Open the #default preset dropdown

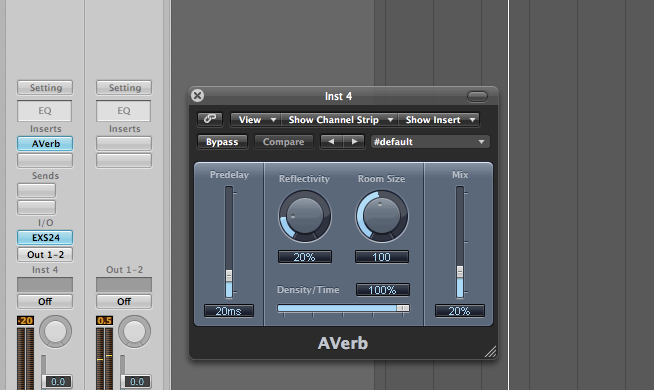pyautogui.click(x=430, y=142)
